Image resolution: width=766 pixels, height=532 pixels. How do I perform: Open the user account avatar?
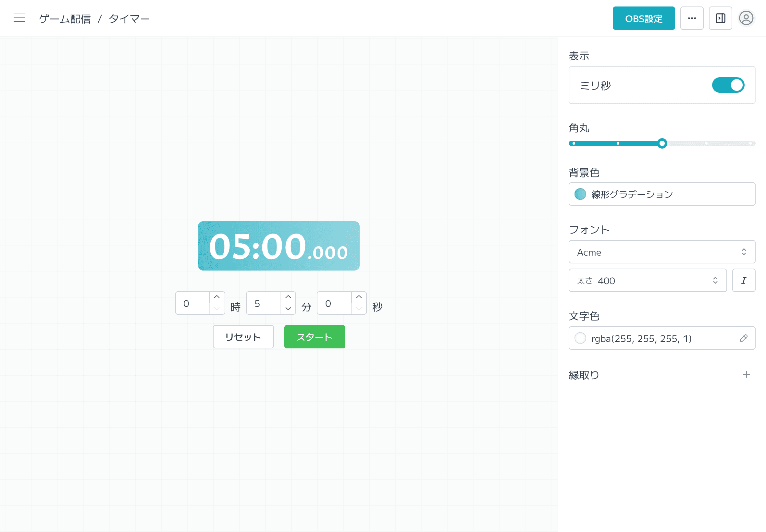click(746, 18)
